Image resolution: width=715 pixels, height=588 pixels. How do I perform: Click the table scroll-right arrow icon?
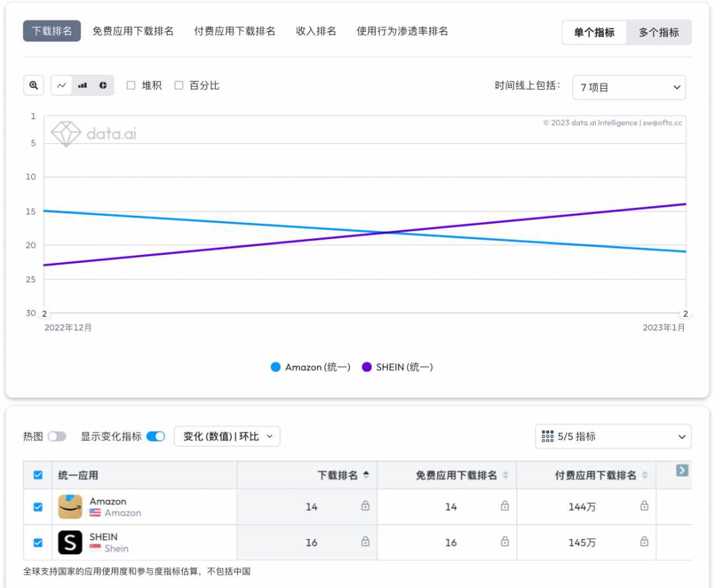pos(682,470)
